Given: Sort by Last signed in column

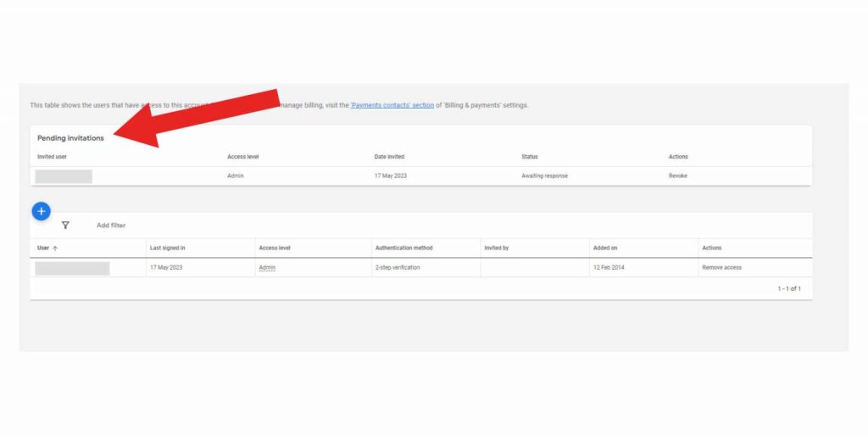Looking at the screenshot, I should pos(167,248).
